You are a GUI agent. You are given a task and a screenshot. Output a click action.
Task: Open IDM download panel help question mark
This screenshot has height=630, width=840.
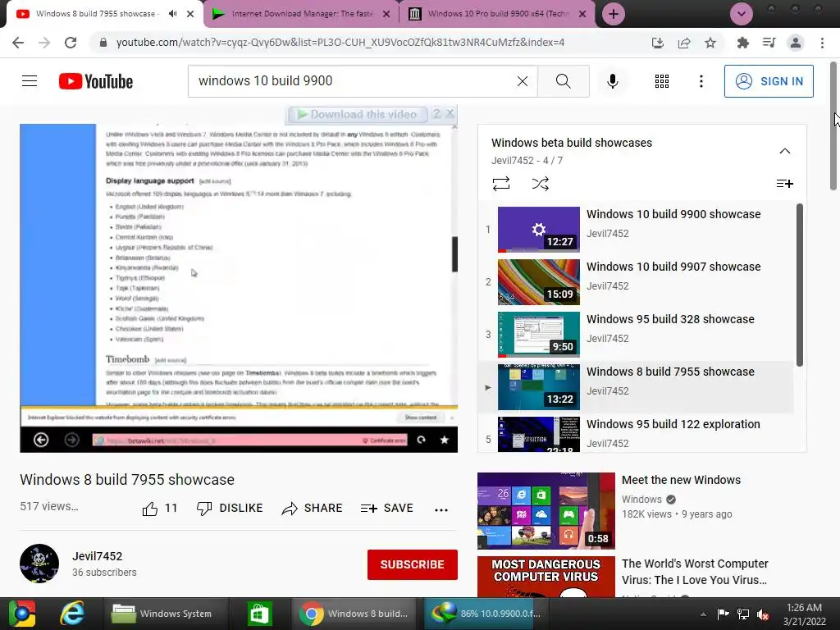[x=437, y=114]
